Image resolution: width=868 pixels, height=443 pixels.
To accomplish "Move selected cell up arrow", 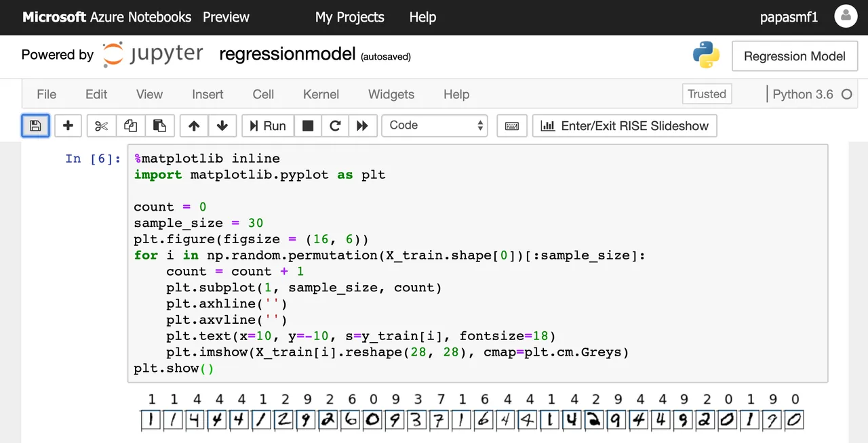I will click(x=194, y=125).
